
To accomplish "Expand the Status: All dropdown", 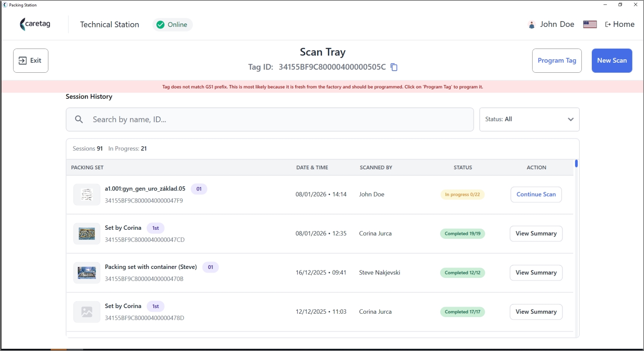I will coord(529,119).
